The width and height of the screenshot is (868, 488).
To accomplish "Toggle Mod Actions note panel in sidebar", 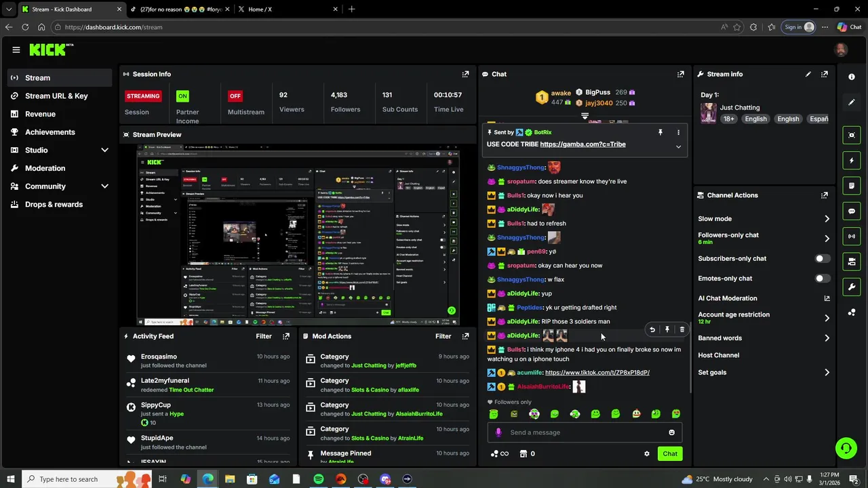I will click(x=852, y=186).
